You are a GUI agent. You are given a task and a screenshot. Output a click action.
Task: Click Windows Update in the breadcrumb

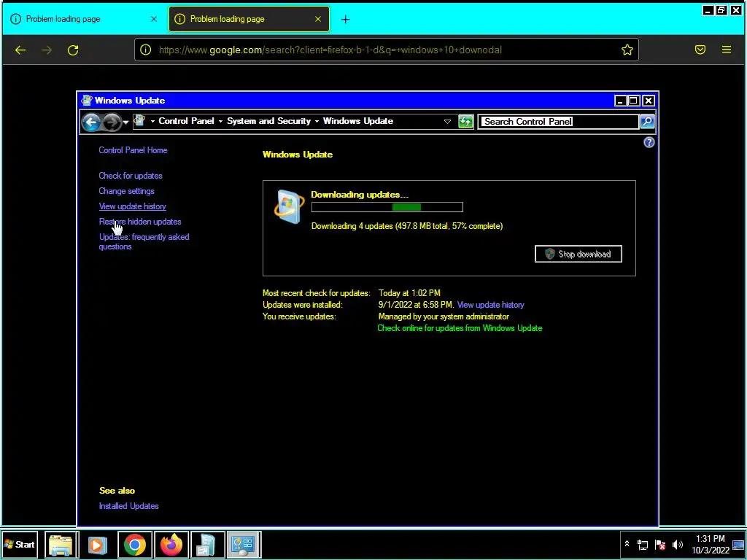pyautogui.click(x=358, y=121)
